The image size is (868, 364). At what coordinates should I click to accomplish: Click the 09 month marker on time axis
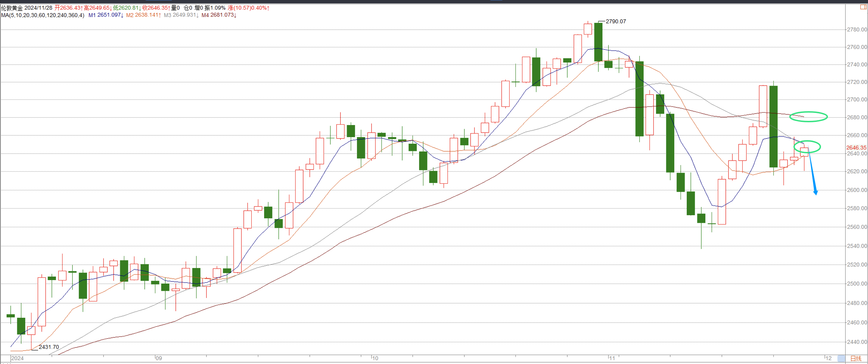(158, 358)
